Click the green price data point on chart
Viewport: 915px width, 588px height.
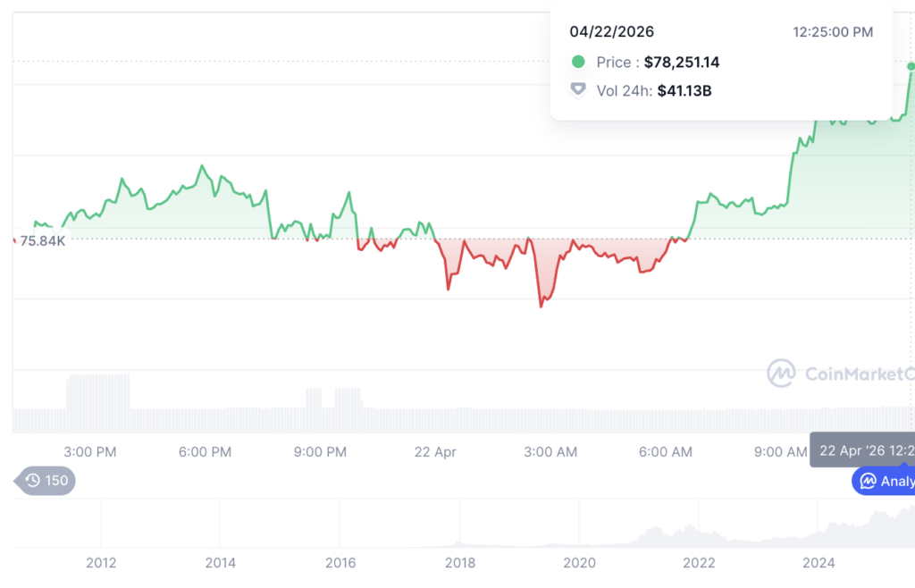tap(911, 66)
